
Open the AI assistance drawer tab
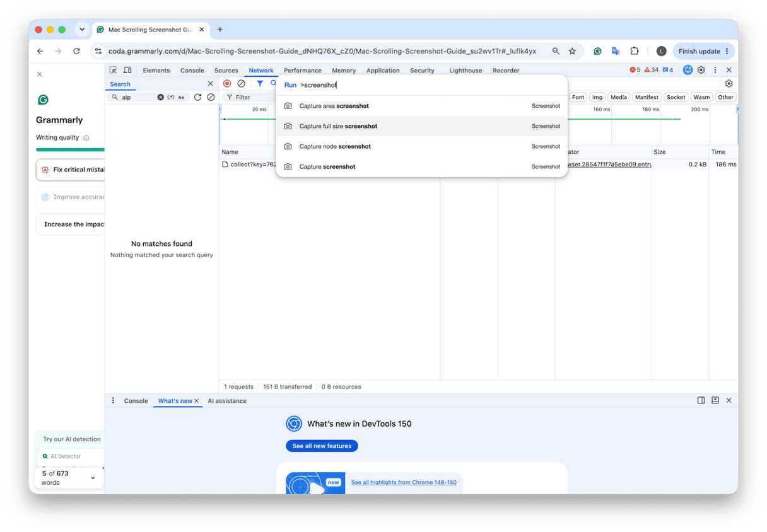point(227,401)
